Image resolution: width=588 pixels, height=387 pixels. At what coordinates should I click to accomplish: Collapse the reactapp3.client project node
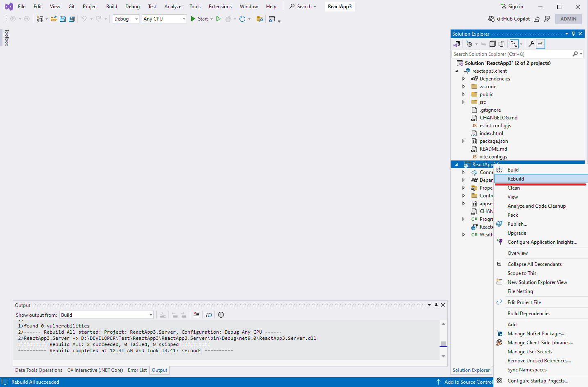pyautogui.click(x=456, y=71)
